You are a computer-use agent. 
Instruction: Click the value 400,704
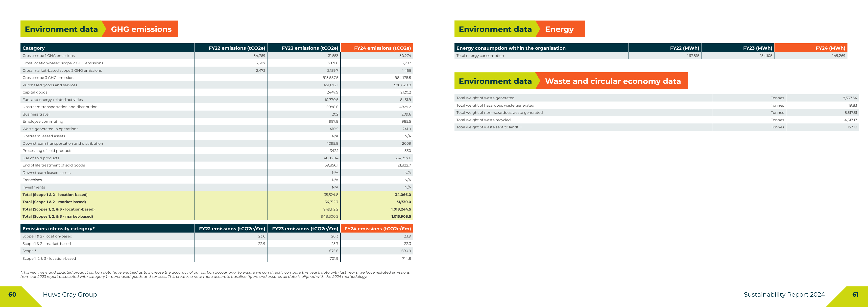(x=331, y=158)
